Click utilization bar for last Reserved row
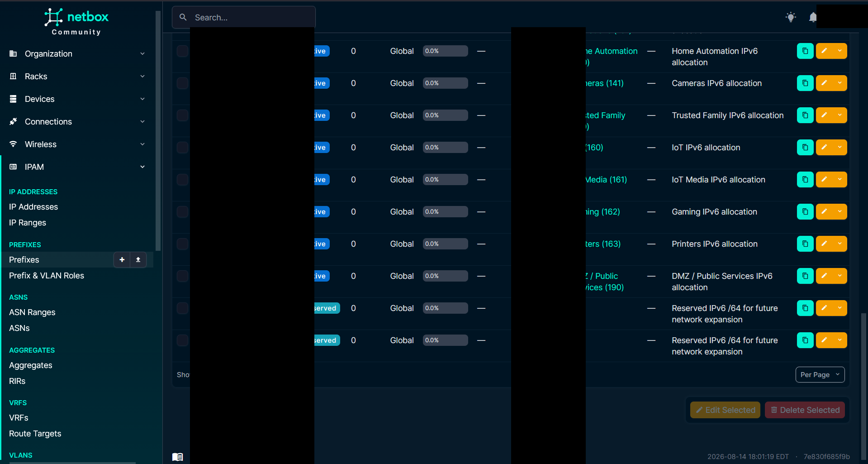Viewport: 868px width, 464px height. click(x=446, y=340)
